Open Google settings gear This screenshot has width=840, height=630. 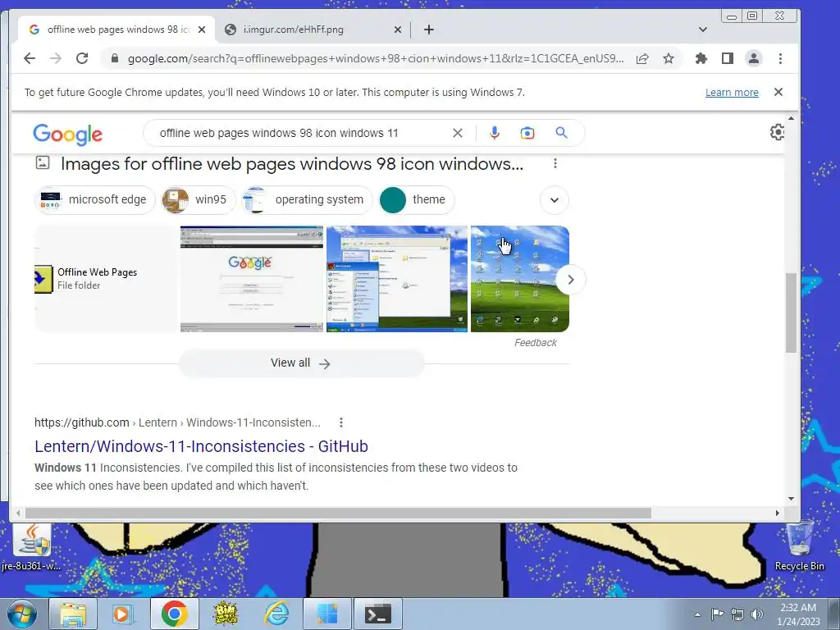(x=778, y=132)
